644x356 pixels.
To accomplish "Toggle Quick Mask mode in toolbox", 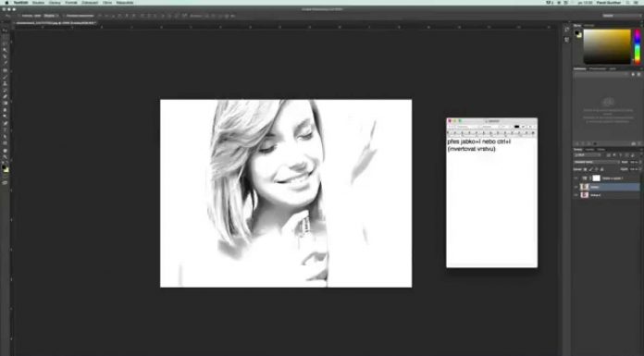I will pos(5,182).
